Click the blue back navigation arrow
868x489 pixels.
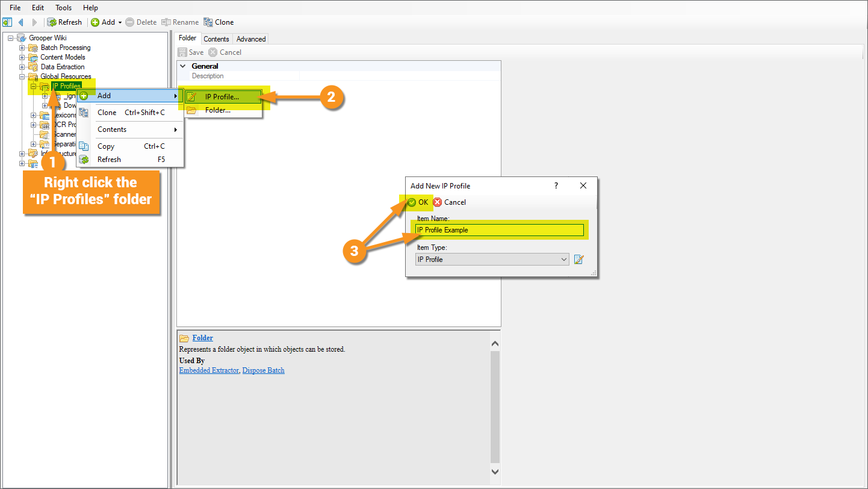point(21,22)
